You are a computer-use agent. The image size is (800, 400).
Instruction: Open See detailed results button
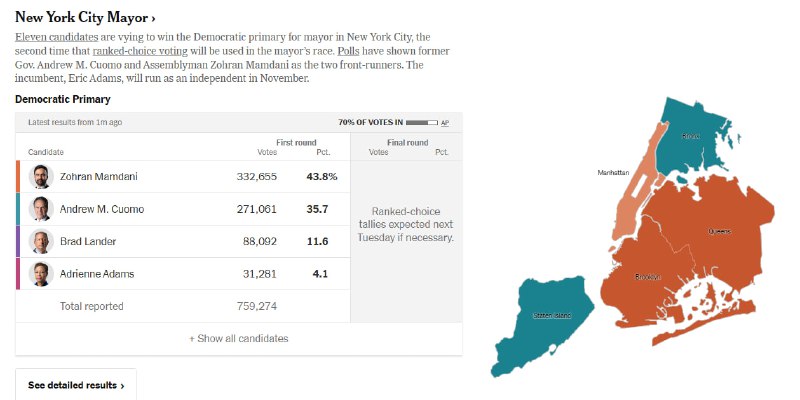click(76, 385)
